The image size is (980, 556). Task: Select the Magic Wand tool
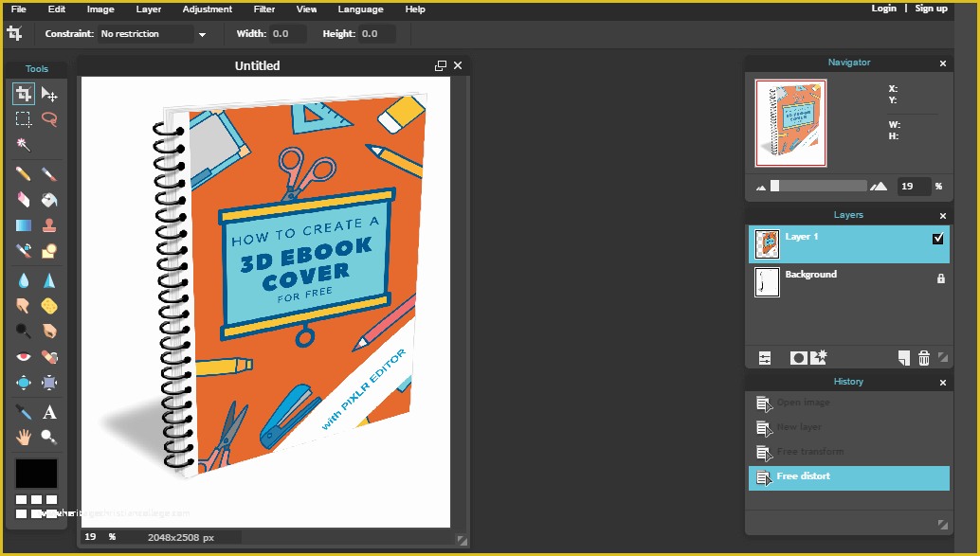tap(23, 144)
